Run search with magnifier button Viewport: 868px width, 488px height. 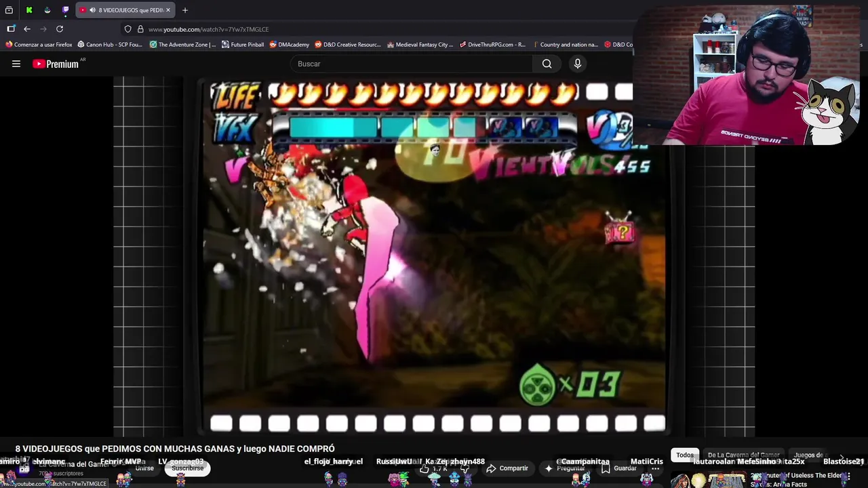click(547, 64)
